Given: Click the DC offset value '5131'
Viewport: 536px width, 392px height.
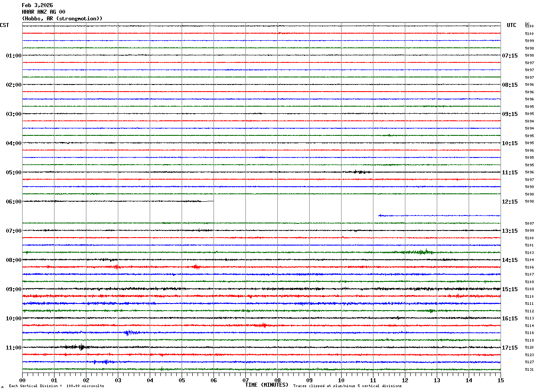Looking at the screenshot, I should coord(529,369).
